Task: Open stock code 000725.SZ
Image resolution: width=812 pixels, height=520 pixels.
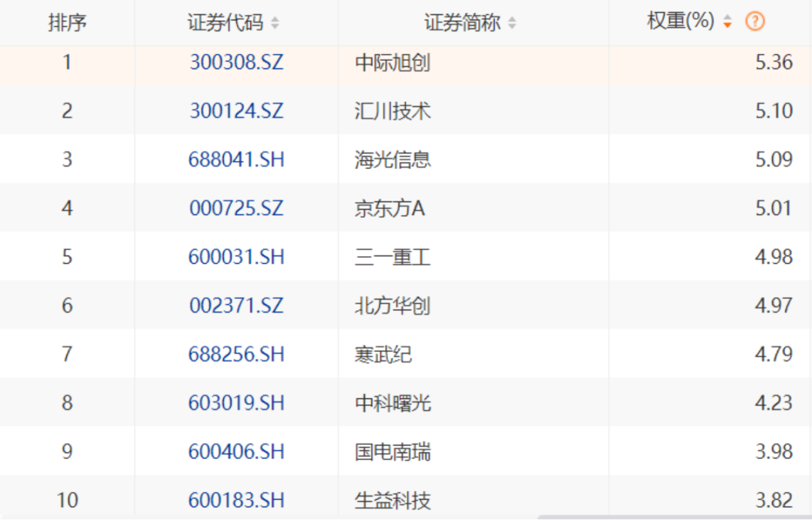Action: 237,208
